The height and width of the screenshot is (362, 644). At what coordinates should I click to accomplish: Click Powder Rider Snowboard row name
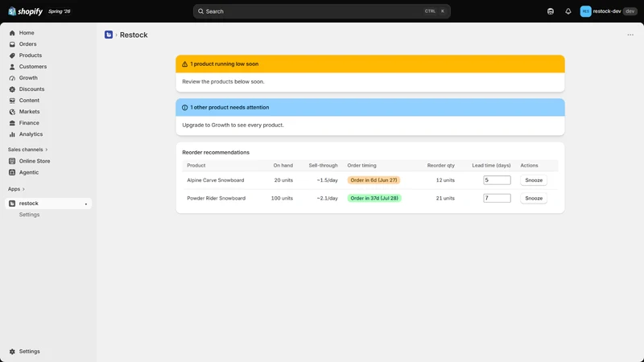coord(216,198)
